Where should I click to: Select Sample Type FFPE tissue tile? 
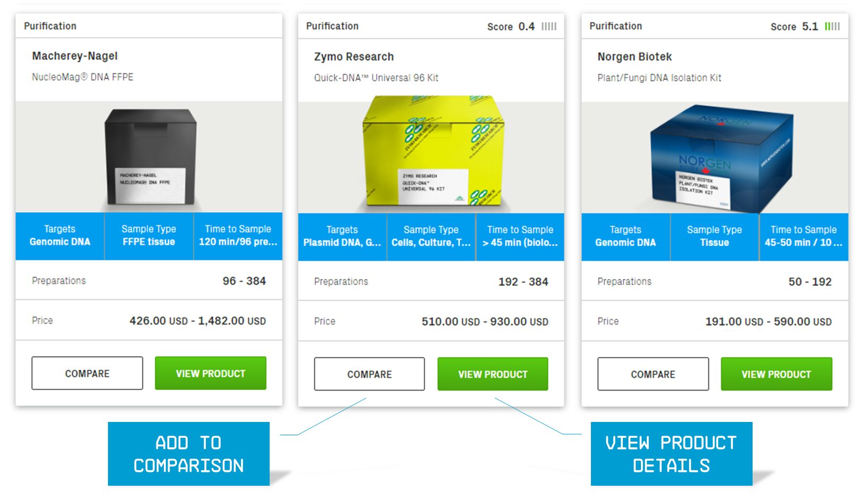[149, 236]
